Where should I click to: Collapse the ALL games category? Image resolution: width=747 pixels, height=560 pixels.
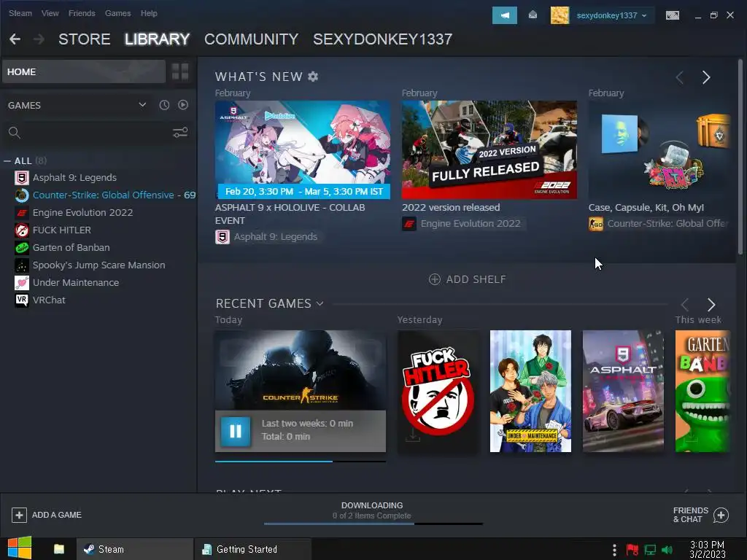click(7, 161)
